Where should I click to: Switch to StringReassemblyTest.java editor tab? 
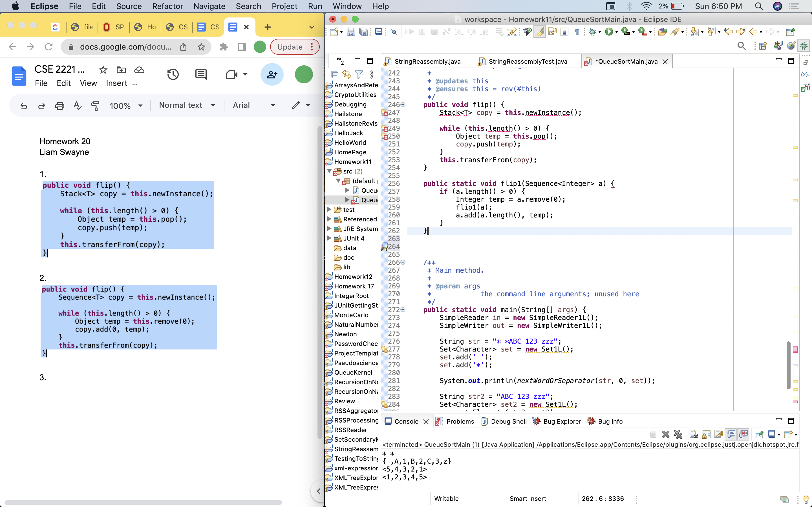pos(527,61)
